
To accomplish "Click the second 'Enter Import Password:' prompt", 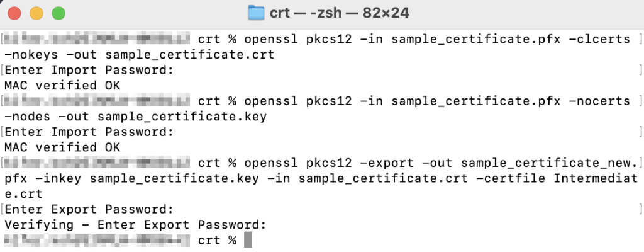I will tap(88, 132).
